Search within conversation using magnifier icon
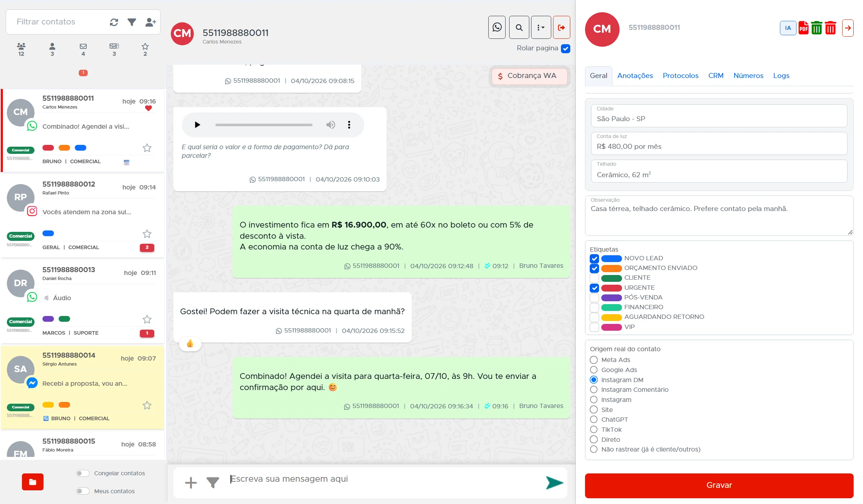 (519, 27)
